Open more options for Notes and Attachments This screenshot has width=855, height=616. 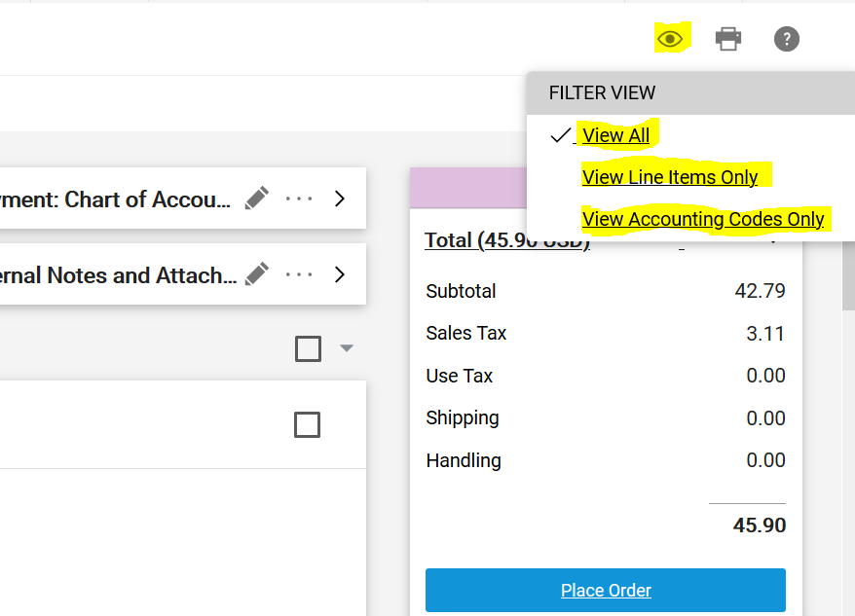point(299,274)
